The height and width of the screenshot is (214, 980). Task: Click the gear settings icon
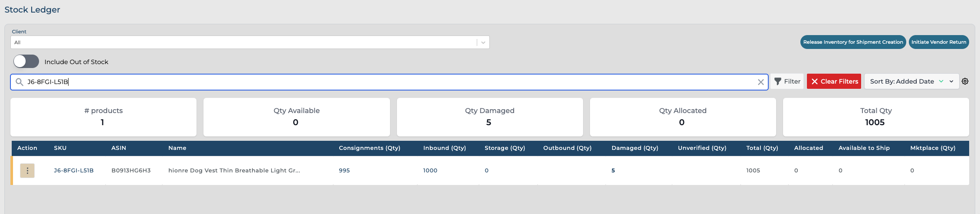click(965, 81)
